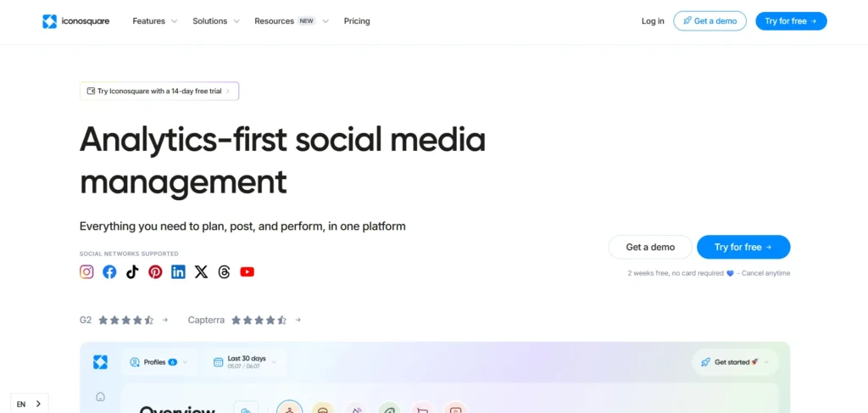868x413 pixels.
Task: Click the arrow next to Capterra rating
Action: click(x=298, y=320)
